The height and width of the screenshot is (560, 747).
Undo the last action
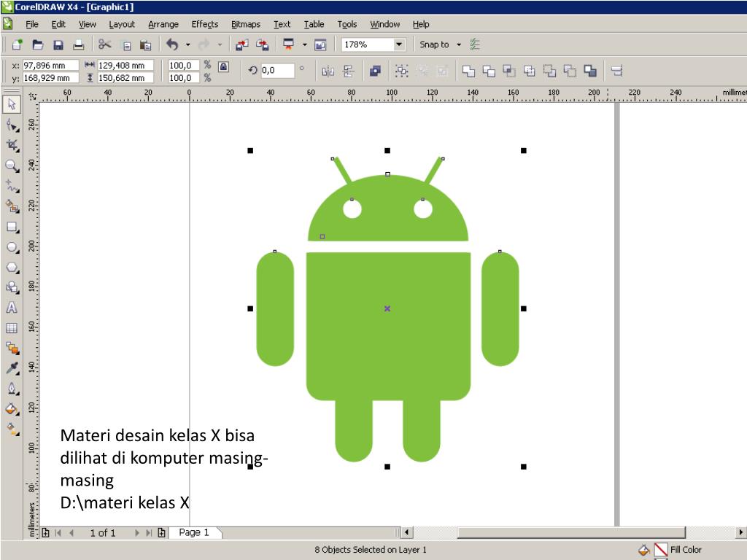pos(172,44)
